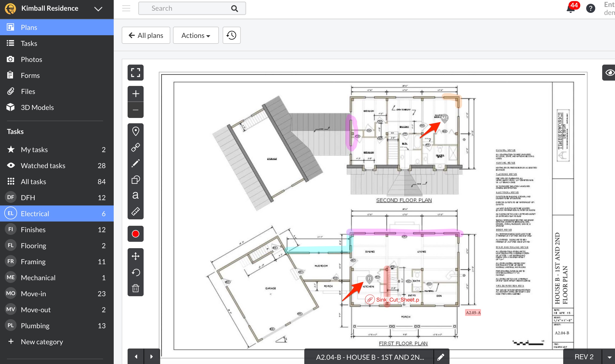Open the plan version history
Screen dimensions: 615x364
tap(231, 35)
